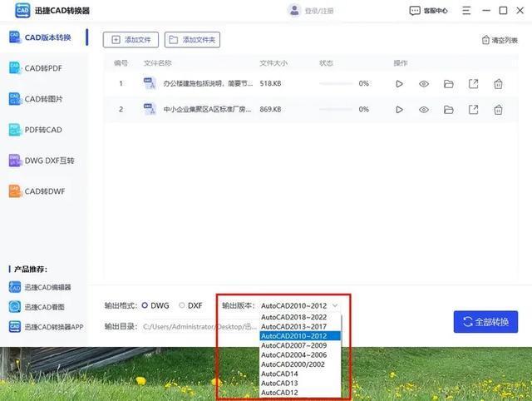The width and height of the screenshot is (532, 401).
Task: Select DXF output format radio button
Action: tap(182, 305)
